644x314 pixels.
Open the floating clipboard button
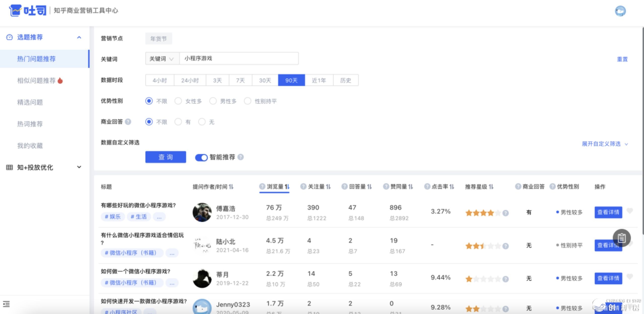point(622,238)
